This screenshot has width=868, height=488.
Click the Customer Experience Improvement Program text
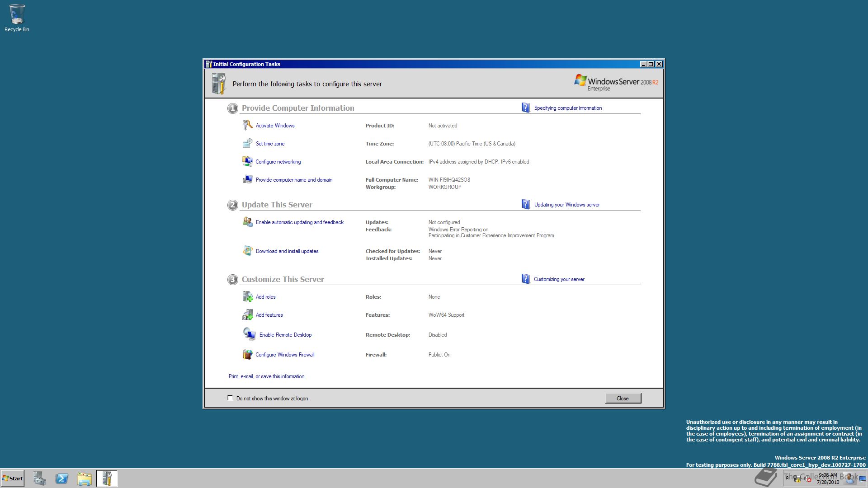(x=491, y=235)
